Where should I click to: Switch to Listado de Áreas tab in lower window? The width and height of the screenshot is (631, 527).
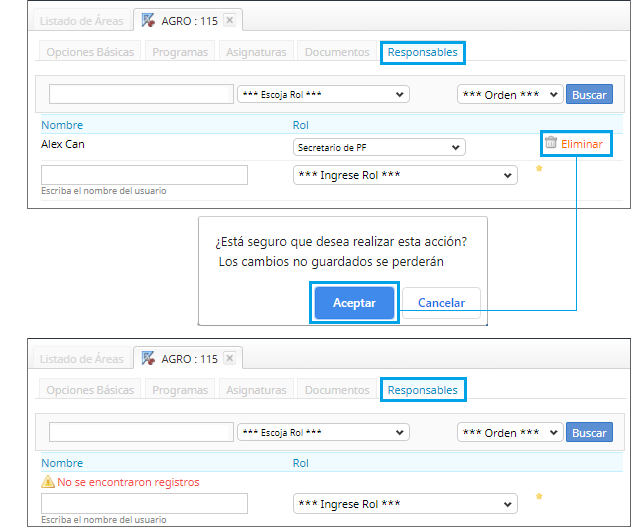(82, 359)
